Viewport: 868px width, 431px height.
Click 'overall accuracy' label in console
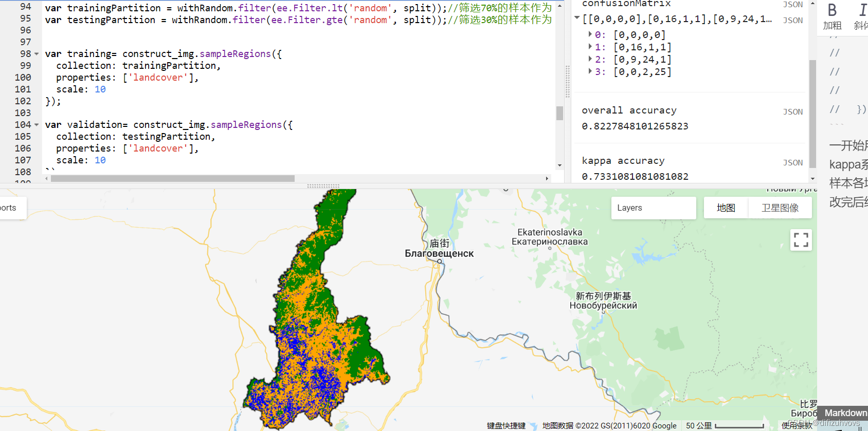tap(629, 110)
